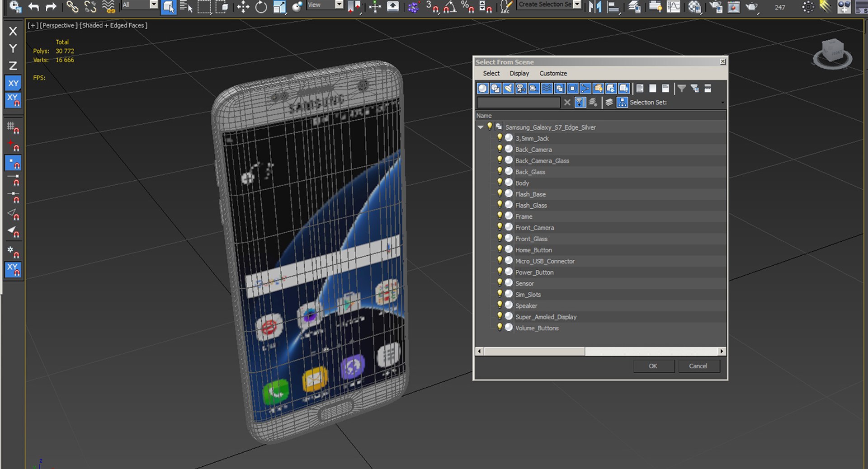Toggle Display Geometry filter in dialog toolbar
The height and width of the screenshot is (469, 868).
point(482,89)
